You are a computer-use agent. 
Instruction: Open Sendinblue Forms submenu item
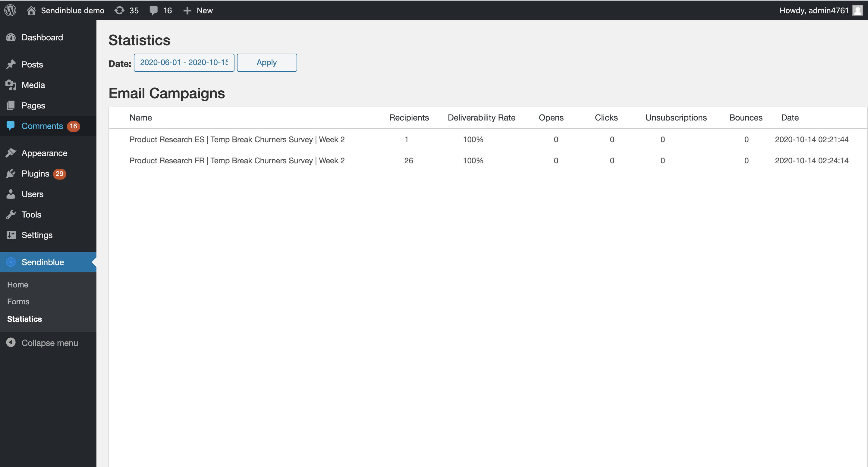[x=18, y=302]
